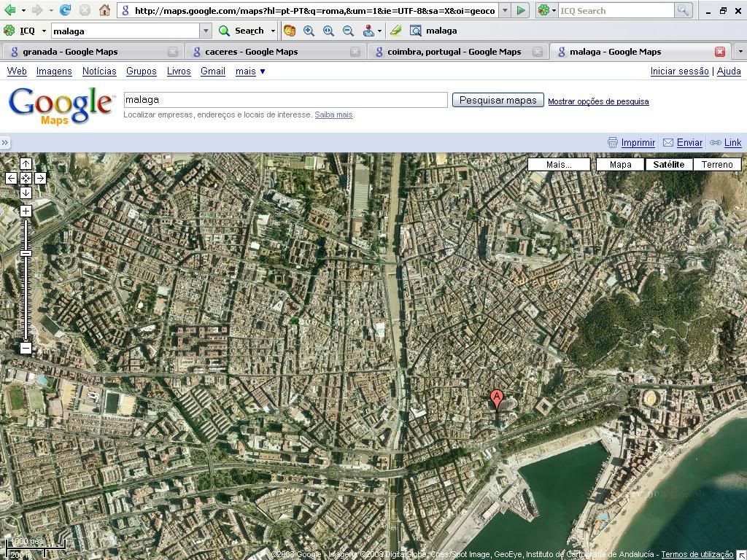The image size is (747, 560).
Task: Click the map zoom level slider handle
Action: point(26,253)
